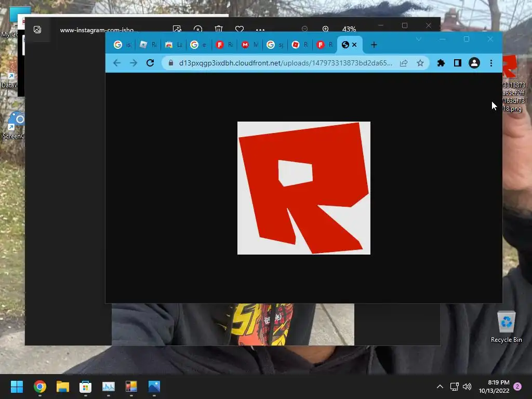Open notifications badge showing 2

(x=517, y=387)
